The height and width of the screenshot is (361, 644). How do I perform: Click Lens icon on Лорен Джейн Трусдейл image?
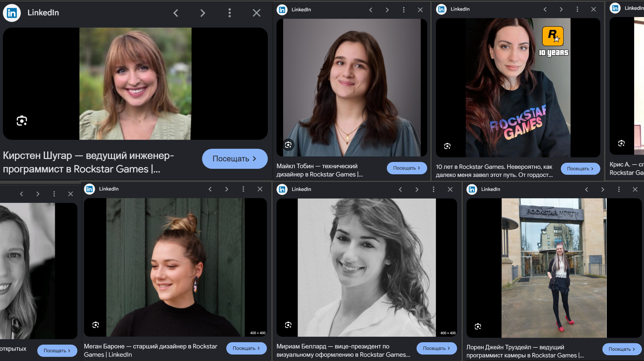click(478, 326)
